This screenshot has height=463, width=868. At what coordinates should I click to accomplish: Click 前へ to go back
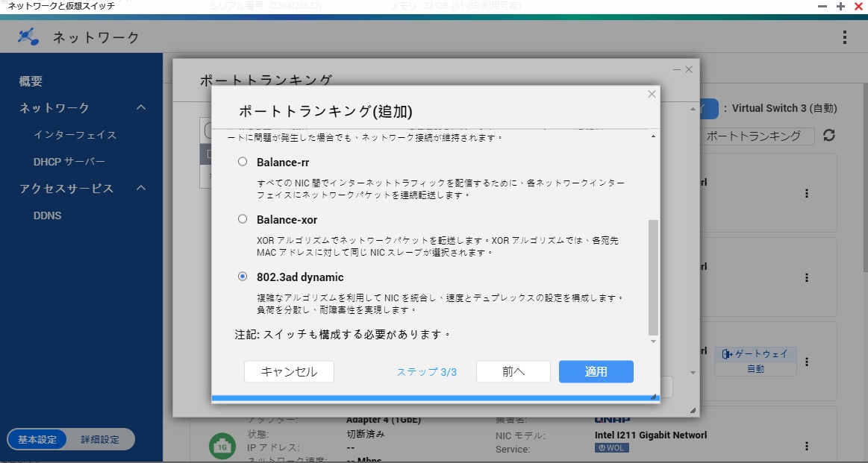513,371
